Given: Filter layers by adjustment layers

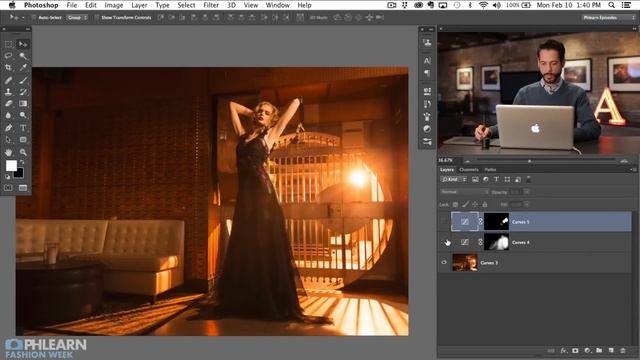Looking at the screenshot, I should 486,179.
